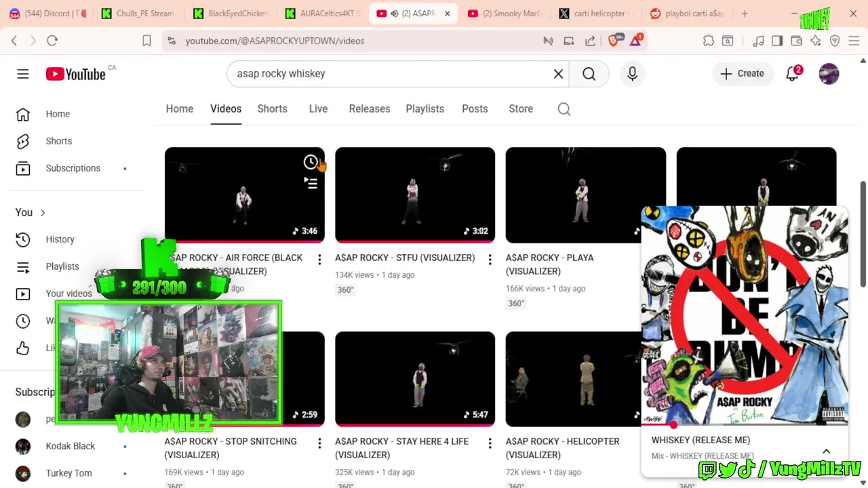Viewport: 868px width, 488px height.
Task: Go back in browser history
Action: coord(14,41)
